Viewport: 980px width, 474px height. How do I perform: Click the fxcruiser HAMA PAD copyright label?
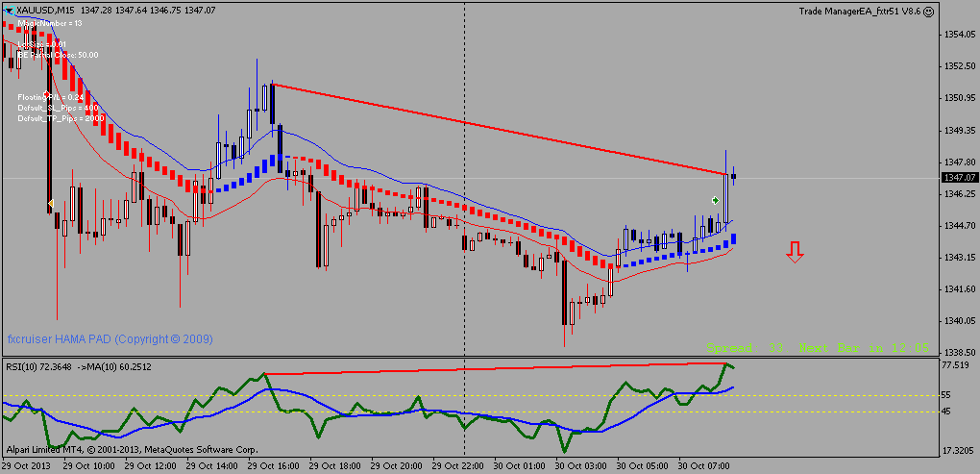pyautogui.click(x=110, y=339)
